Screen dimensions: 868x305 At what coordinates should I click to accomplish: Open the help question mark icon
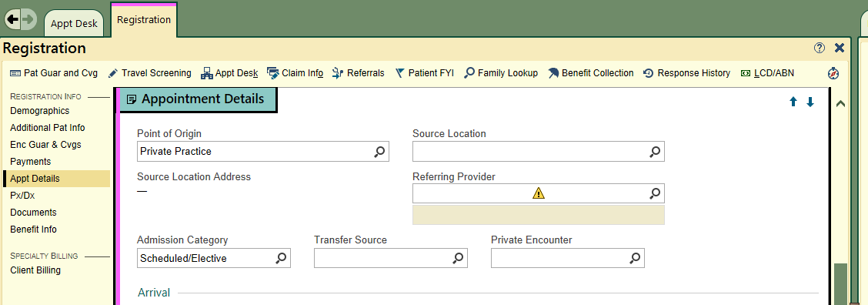pos(820,48)
